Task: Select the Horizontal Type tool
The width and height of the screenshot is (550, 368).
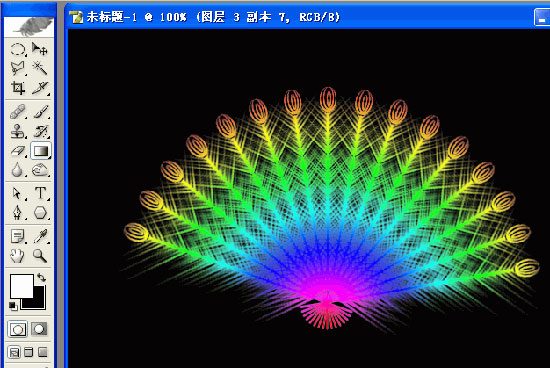Action: point(40,193)
